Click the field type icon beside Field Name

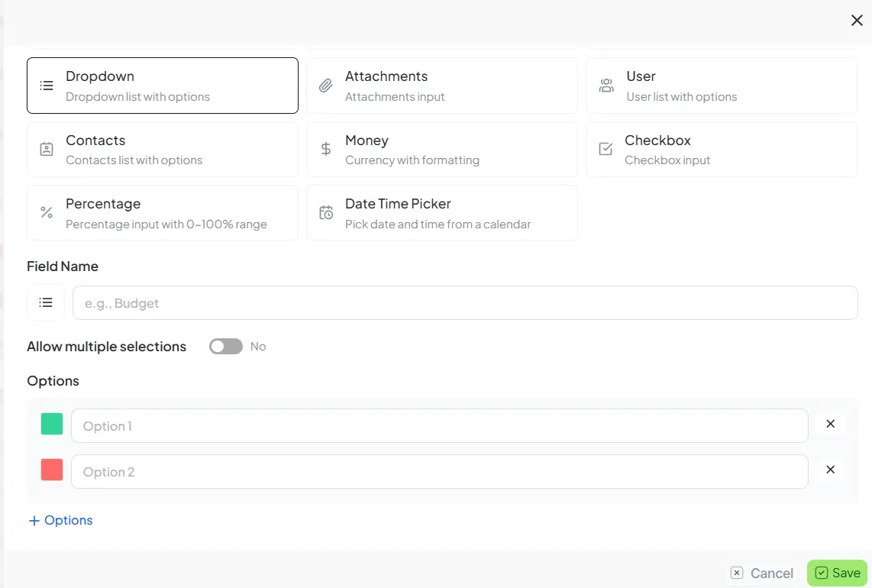(45, 302)
